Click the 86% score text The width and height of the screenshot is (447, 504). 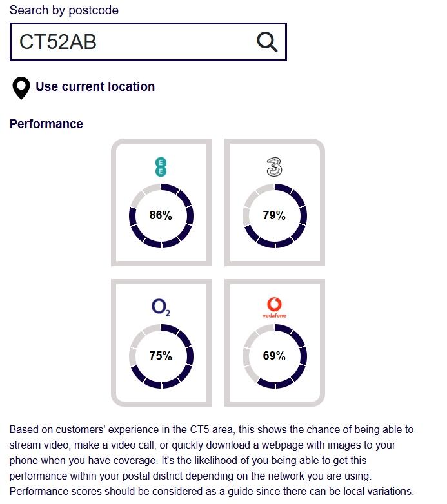[x=161, y=216]
